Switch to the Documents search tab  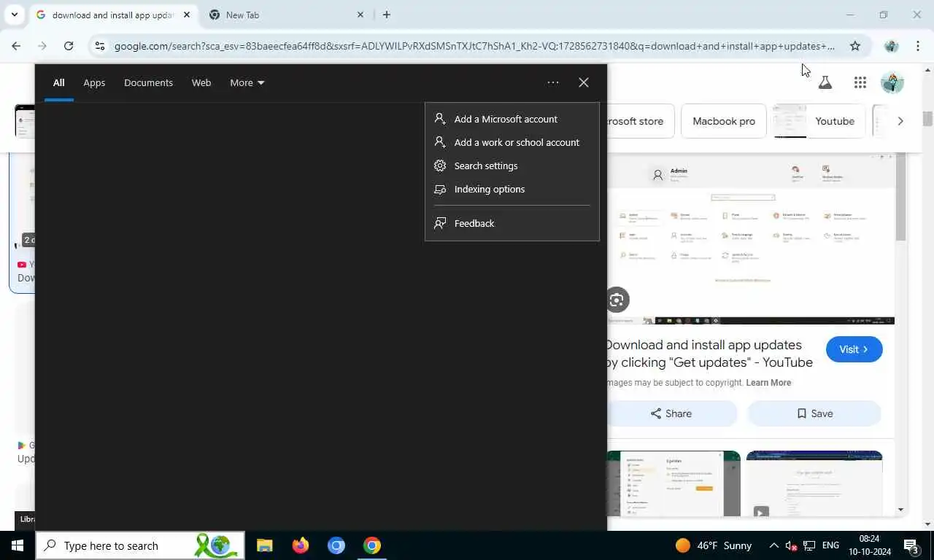tap(148, 82)
